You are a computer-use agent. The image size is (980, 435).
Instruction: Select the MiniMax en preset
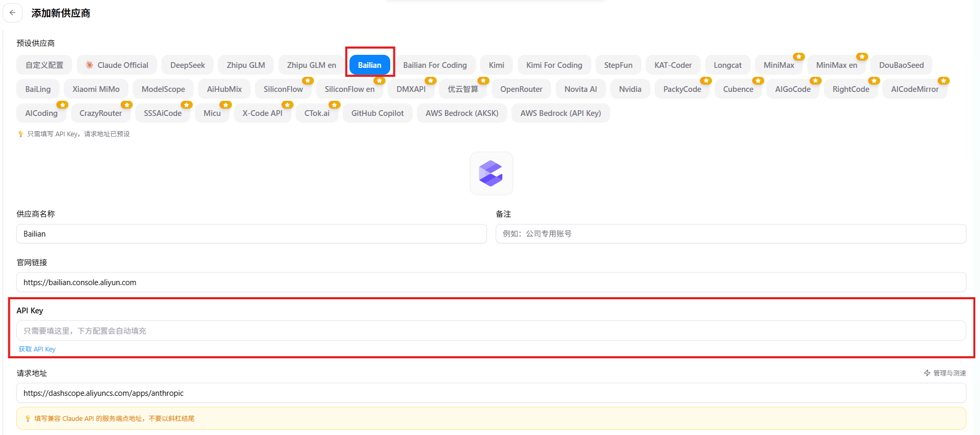pos(837,65)
